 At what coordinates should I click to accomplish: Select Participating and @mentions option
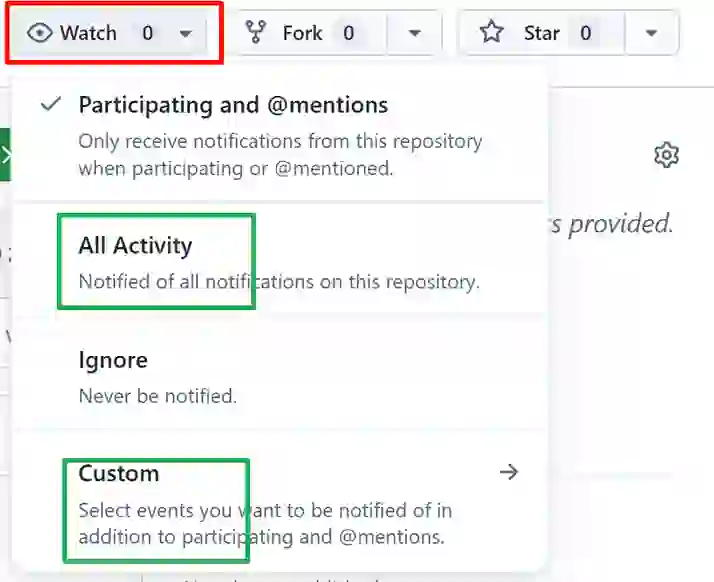click(x=279, y=136)
